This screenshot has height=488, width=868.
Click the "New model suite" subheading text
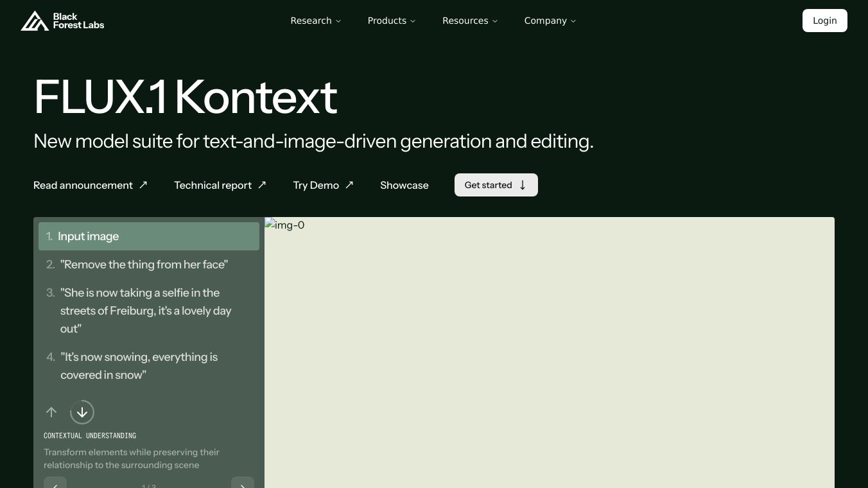click(x=313, y=141)
